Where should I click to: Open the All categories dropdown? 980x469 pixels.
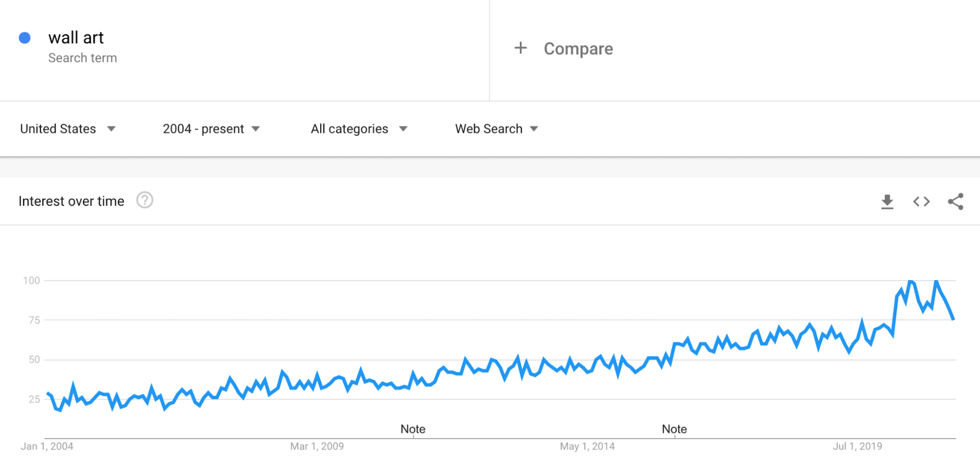(359, 129)
